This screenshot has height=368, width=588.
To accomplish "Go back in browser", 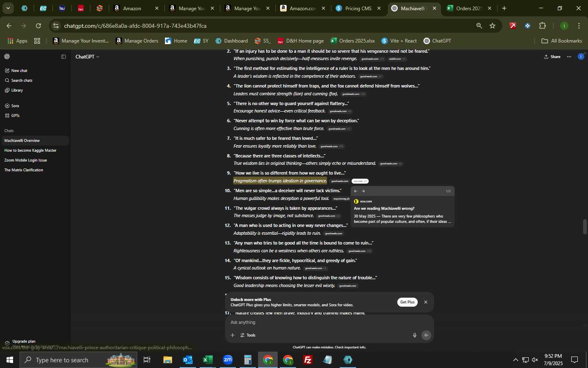I will (x=9, y=26).
